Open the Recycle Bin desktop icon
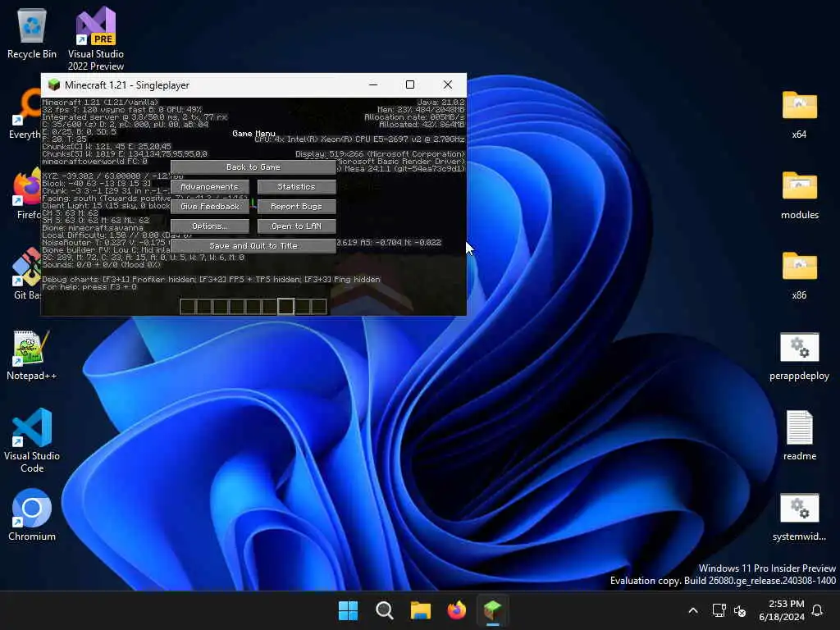Screen dimensions: 840x630 32,34
